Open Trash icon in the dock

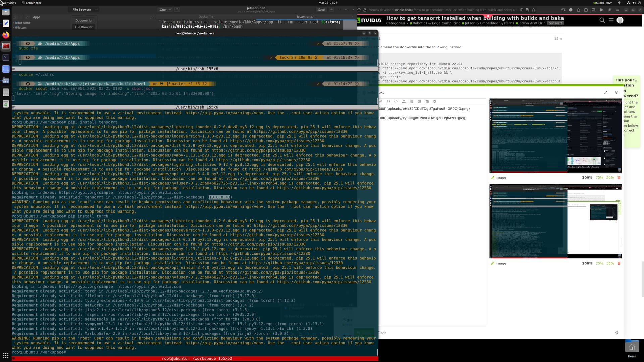[6, 104]
